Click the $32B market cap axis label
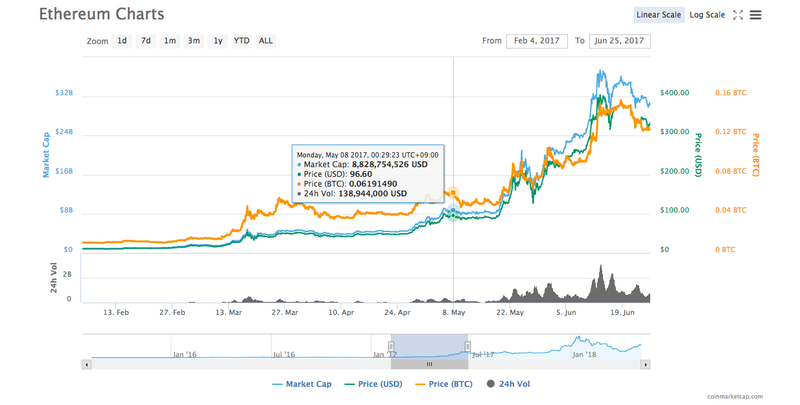 coord(64,93)
